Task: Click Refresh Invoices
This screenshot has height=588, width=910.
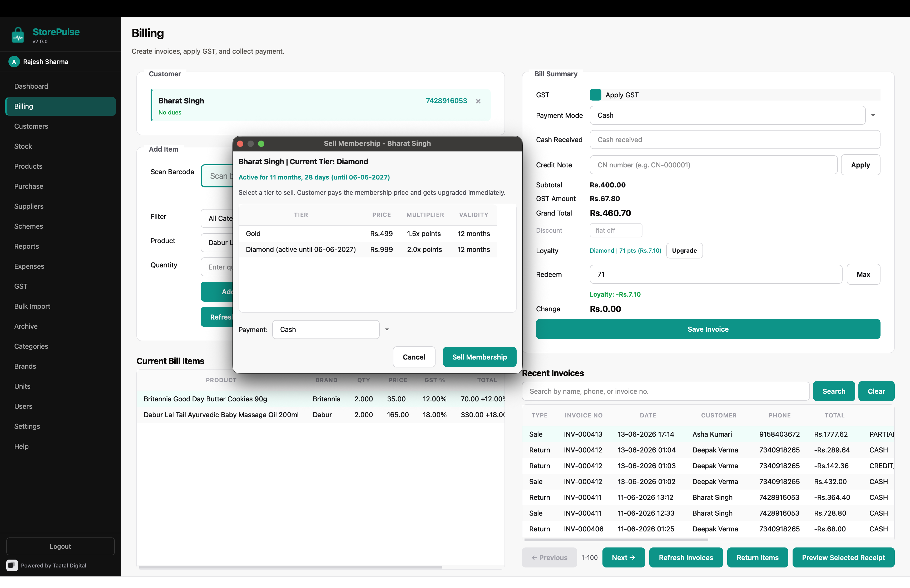Action: (x=686, y=557)
